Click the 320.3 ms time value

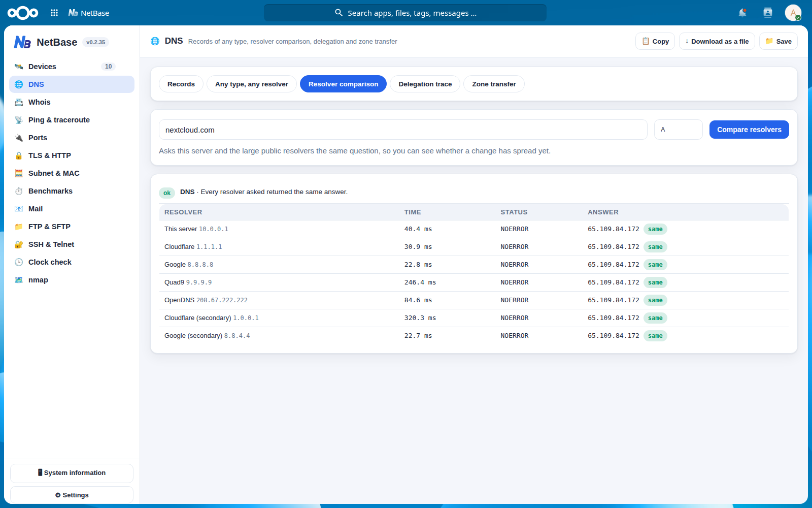tap(420, 318)
